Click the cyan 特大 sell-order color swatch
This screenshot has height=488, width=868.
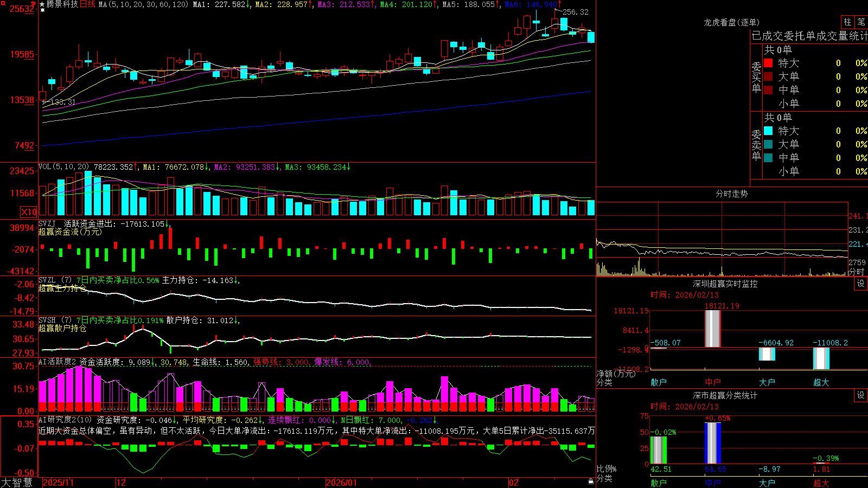(x=768, y=131)
